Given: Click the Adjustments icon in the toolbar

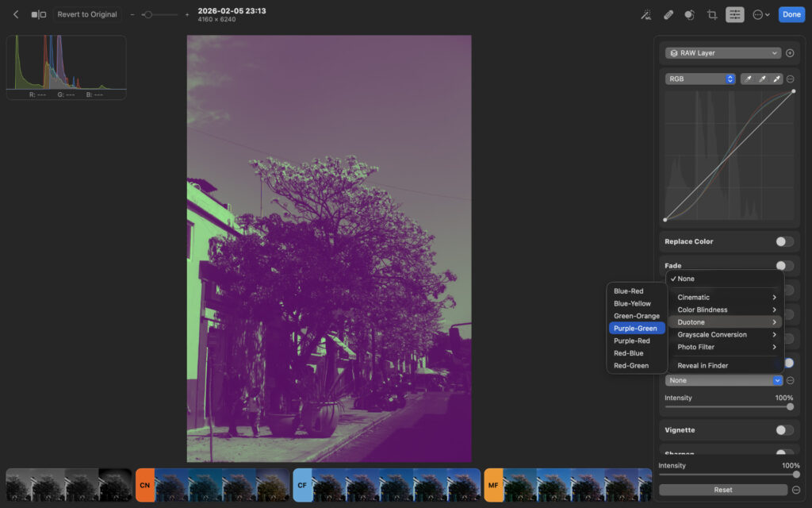Looking at the screenshot, I should 734,13.
